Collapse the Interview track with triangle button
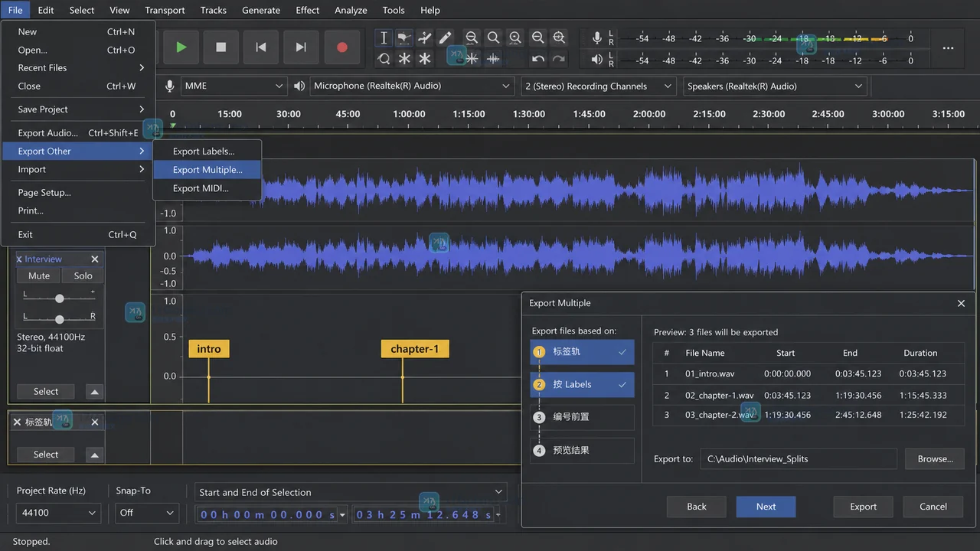Viewport: 980px width, 551px height. (94, 392)
